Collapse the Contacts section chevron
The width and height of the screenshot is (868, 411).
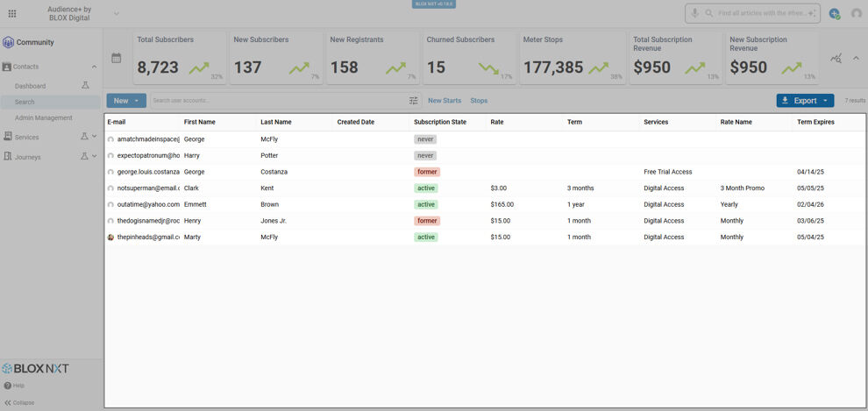94,67
